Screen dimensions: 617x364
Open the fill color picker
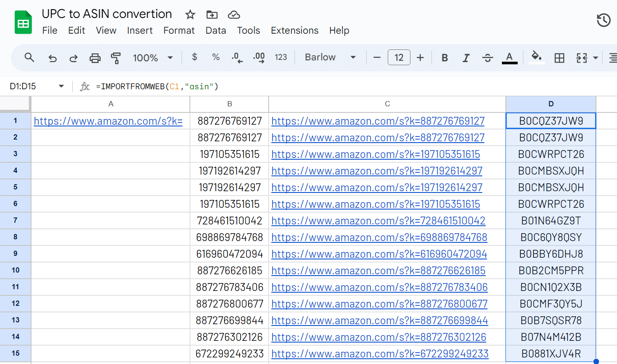click(536, 57)
